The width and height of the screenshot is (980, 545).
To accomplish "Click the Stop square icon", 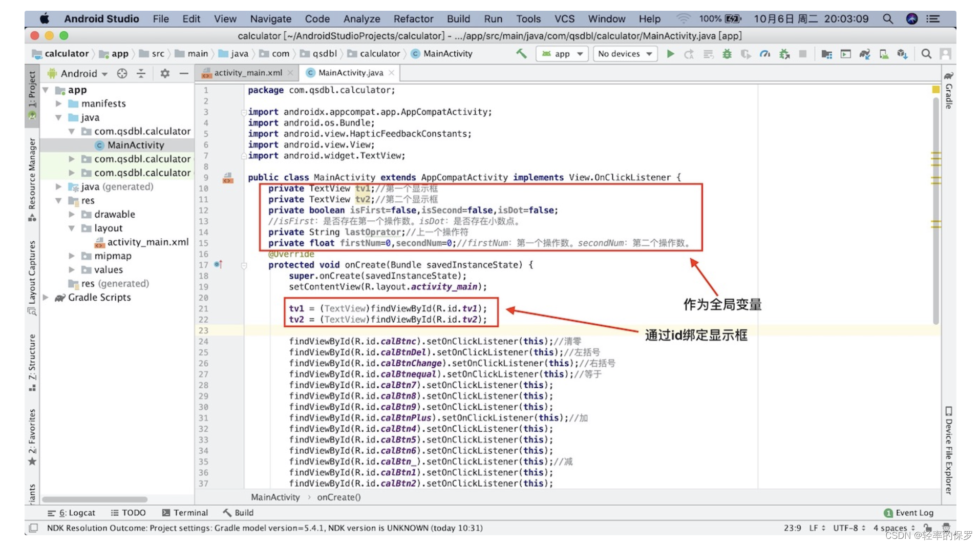I will [803, 54].
